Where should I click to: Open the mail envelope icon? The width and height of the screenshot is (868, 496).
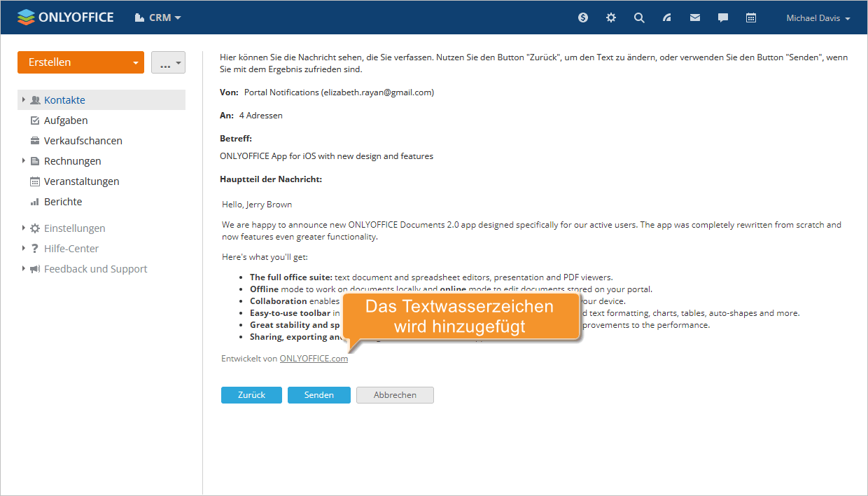tap(695, 18)
